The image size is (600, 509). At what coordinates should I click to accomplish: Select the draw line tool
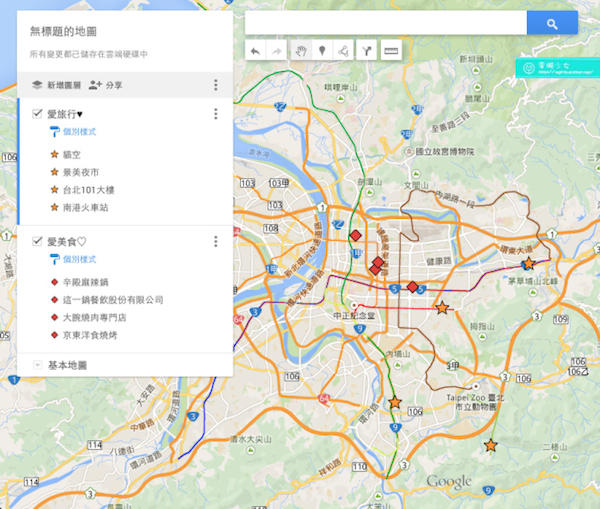tap(344, 50)
